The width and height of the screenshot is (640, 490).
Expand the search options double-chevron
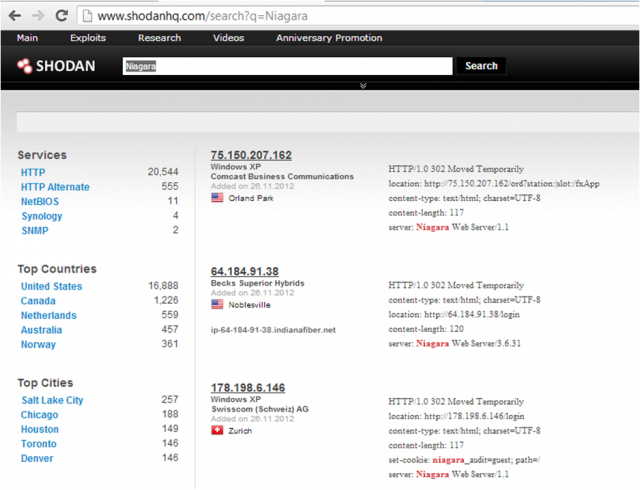[363, 85]
